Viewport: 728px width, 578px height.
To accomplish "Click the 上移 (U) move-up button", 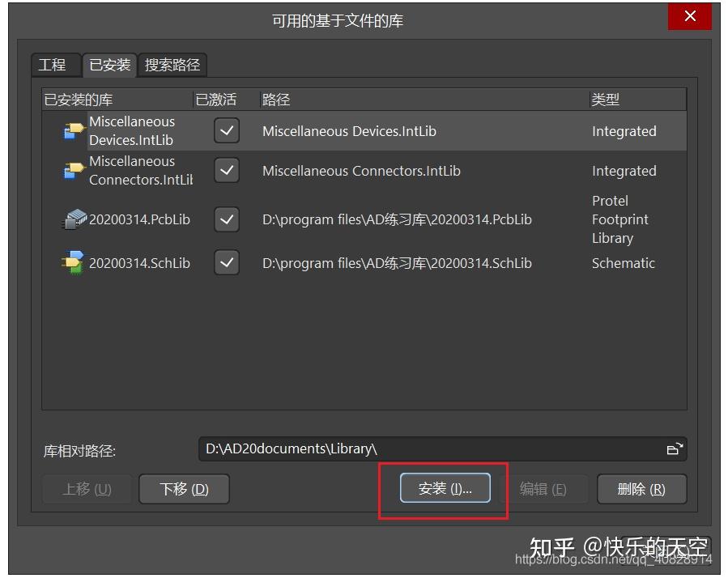I will 87,488.
